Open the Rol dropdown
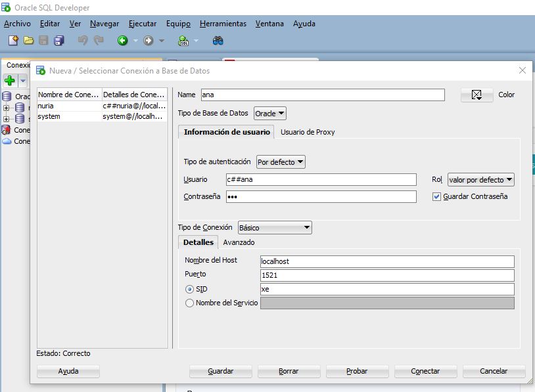Screen dimensions: 535x392 [x=480, y=180]
